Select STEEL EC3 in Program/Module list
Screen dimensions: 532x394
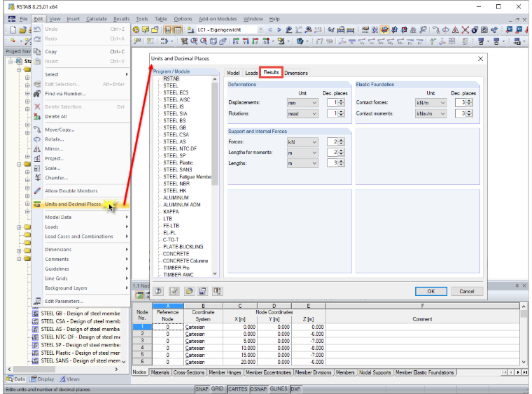[x=176, y=92]
